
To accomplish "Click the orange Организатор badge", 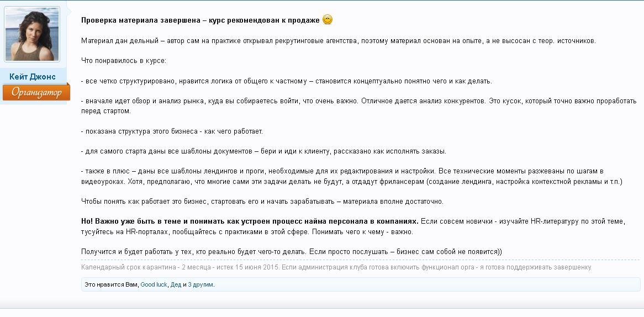I will point(36,92).
